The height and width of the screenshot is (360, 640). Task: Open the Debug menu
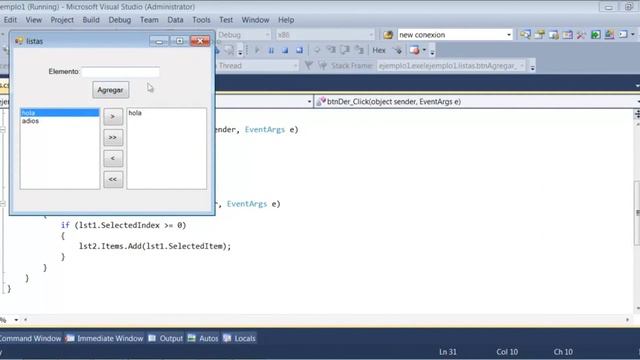[120, 20]
